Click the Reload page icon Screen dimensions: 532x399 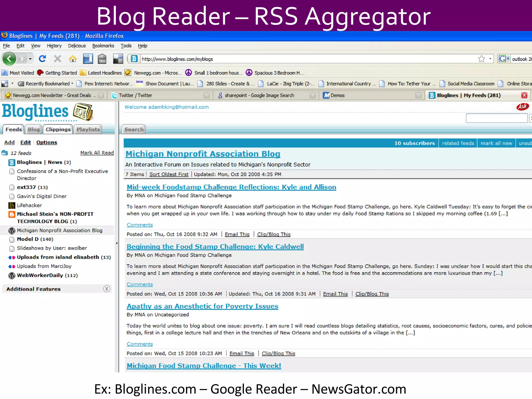point(42,59)
